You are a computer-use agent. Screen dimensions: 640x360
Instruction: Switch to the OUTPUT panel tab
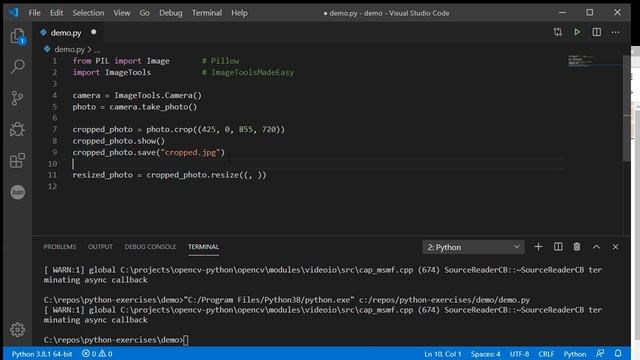(100, 247)
